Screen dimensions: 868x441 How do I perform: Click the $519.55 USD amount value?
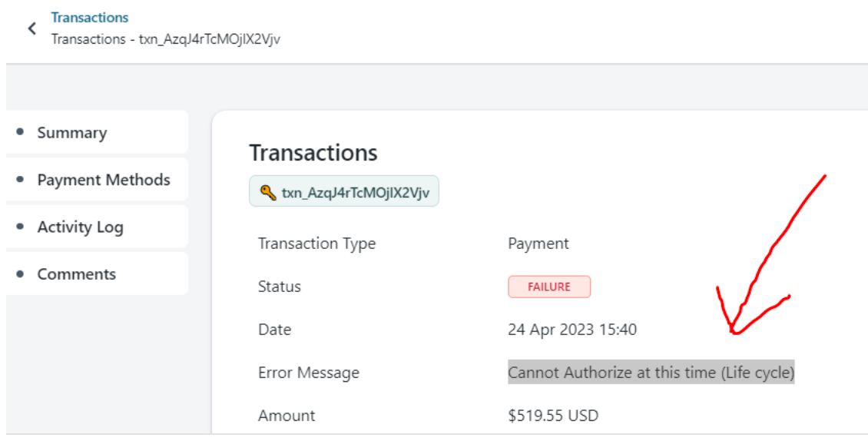click(x=553, y=416)
